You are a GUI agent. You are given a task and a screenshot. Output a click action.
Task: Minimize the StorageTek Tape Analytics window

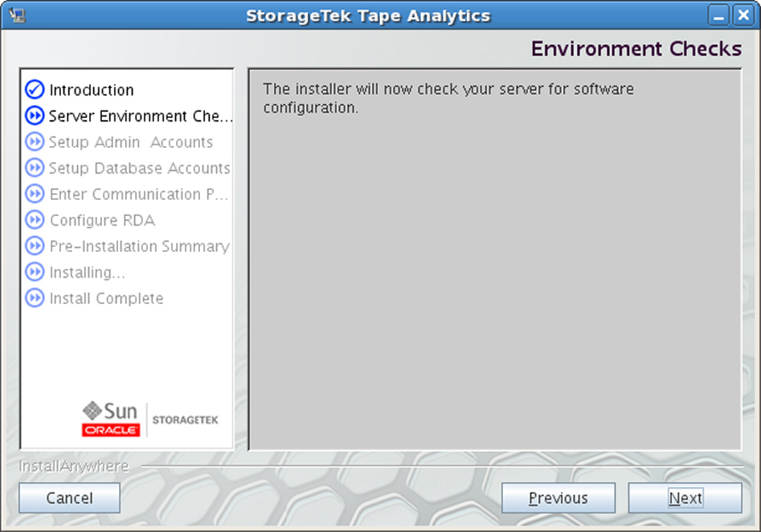(x=719, y=15)
